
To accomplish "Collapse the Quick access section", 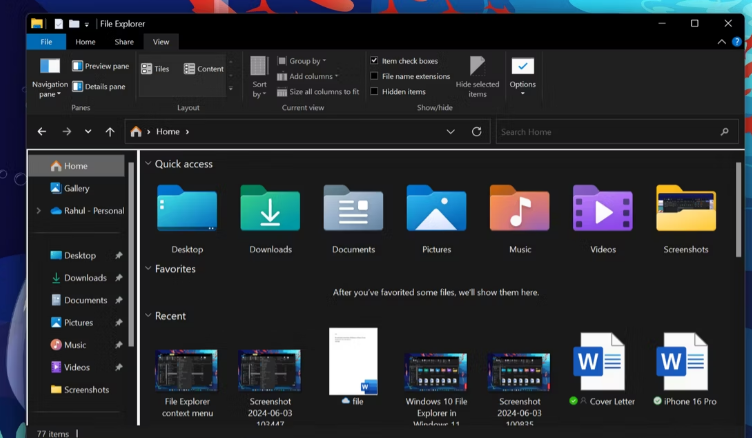I will click(148, 163).
